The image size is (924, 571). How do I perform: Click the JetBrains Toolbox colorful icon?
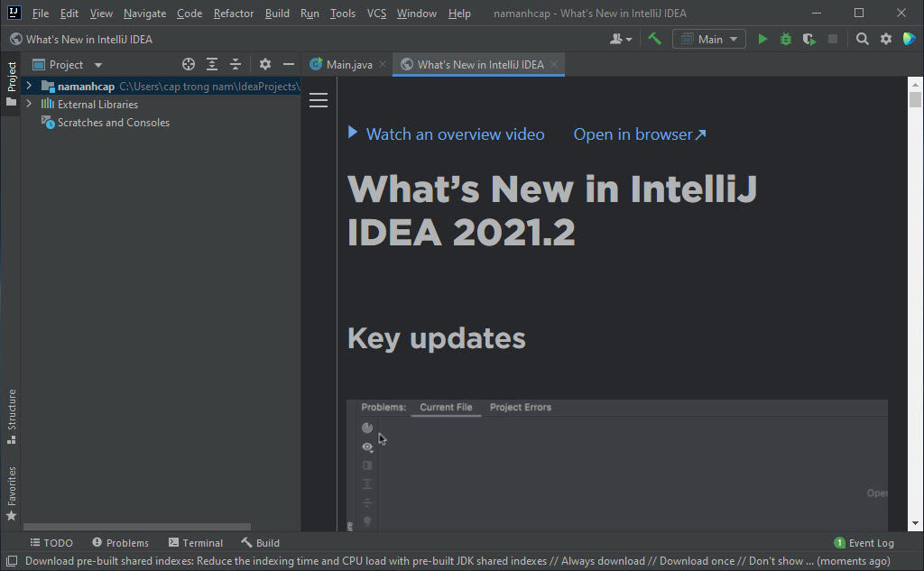click(x=910, y=39)
